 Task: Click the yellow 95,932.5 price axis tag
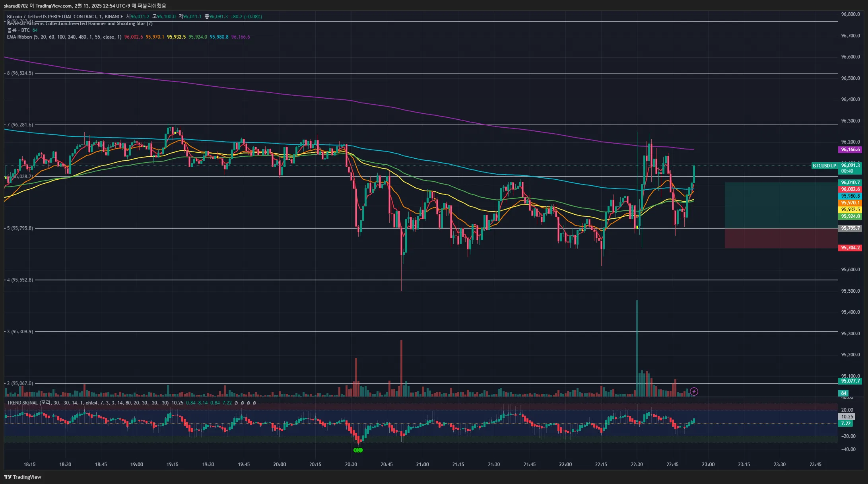coord(850,210)
